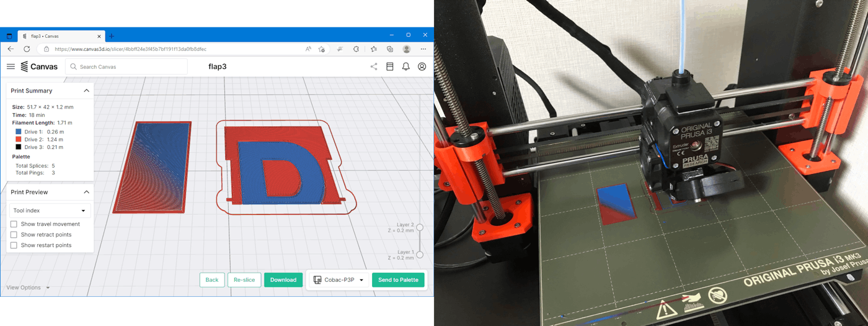
Task: Open Edge Settings and more menu
Action: pos(423,49)
